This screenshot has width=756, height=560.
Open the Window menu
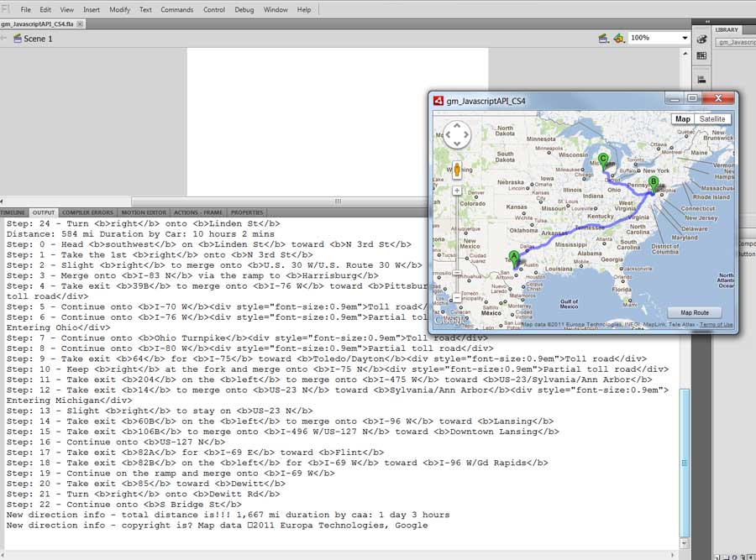(x=276, y=9)
